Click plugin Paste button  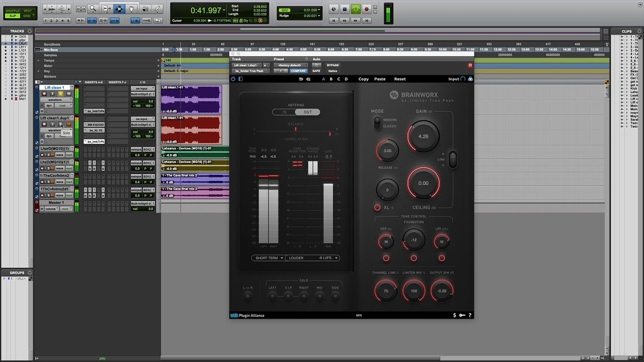pyautogui.click(x=379, y=79)
